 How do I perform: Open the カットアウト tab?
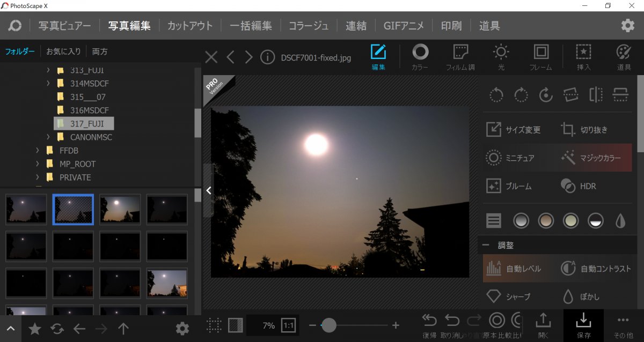190,26
